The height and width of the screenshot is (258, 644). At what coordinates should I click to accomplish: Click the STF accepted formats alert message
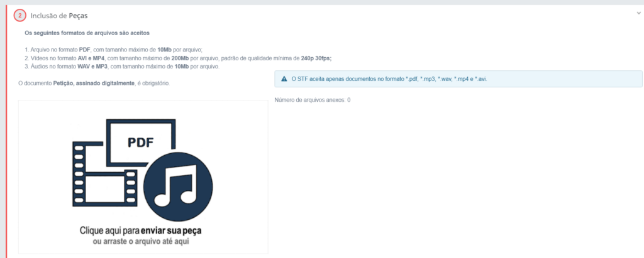(458, 78)
